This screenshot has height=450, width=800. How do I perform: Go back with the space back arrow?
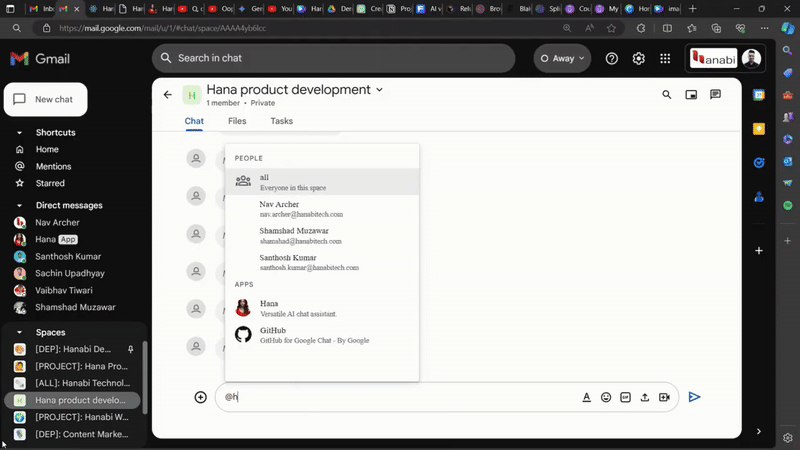pos(168,94)
